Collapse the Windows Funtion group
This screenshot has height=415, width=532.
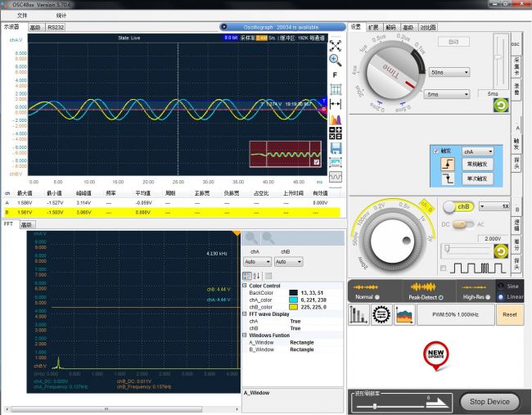coord(245,335)
